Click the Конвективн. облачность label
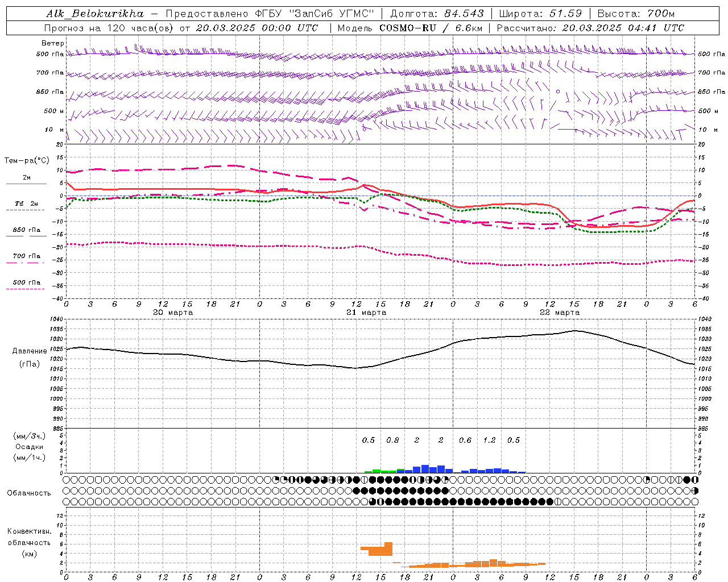The image size is (728, 582). pos(29,537)
